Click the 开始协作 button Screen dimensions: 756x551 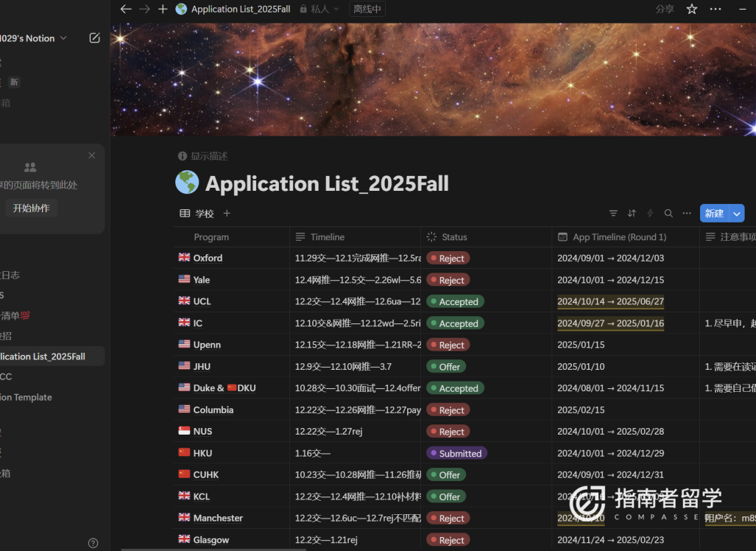point(31,208)
